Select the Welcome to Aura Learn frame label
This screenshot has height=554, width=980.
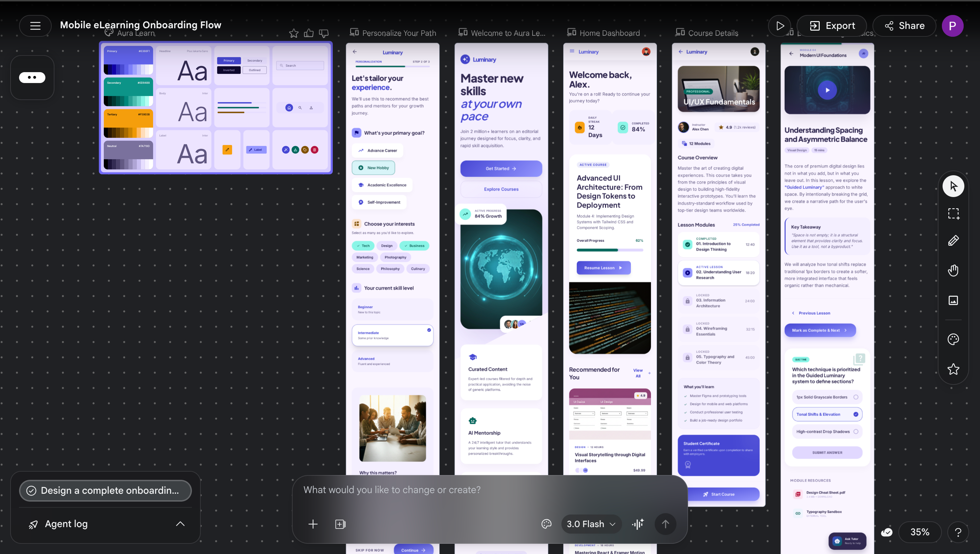click(507, 33)
